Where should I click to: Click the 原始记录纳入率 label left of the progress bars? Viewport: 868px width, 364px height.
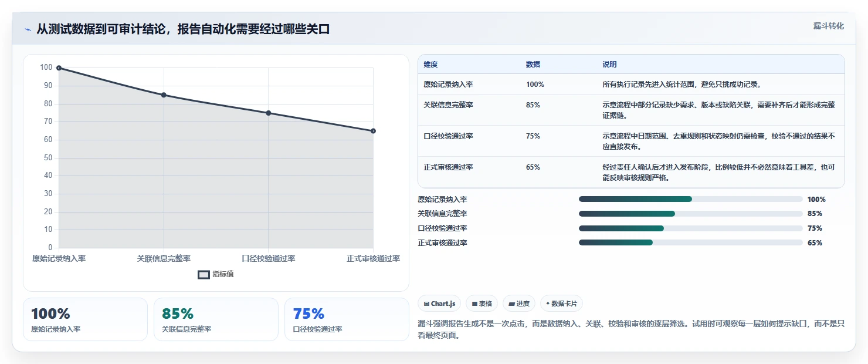[x=442, y=200]
